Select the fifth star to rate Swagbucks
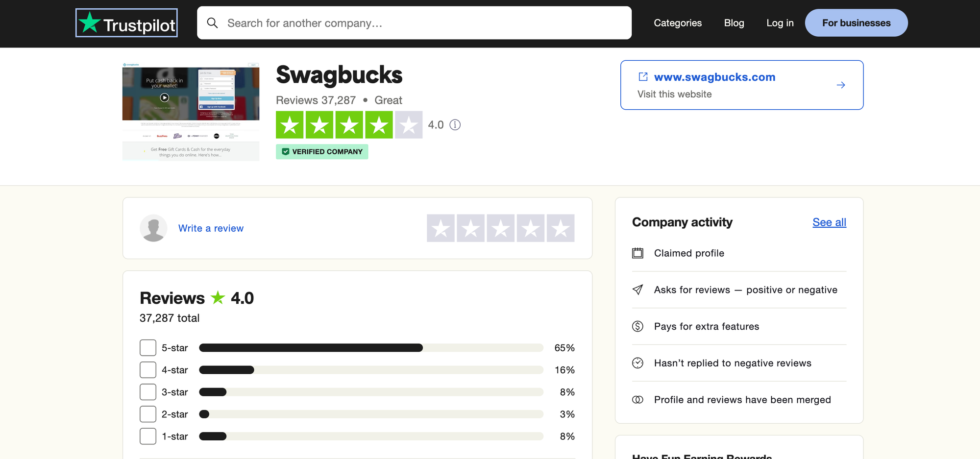 (561, 228)
